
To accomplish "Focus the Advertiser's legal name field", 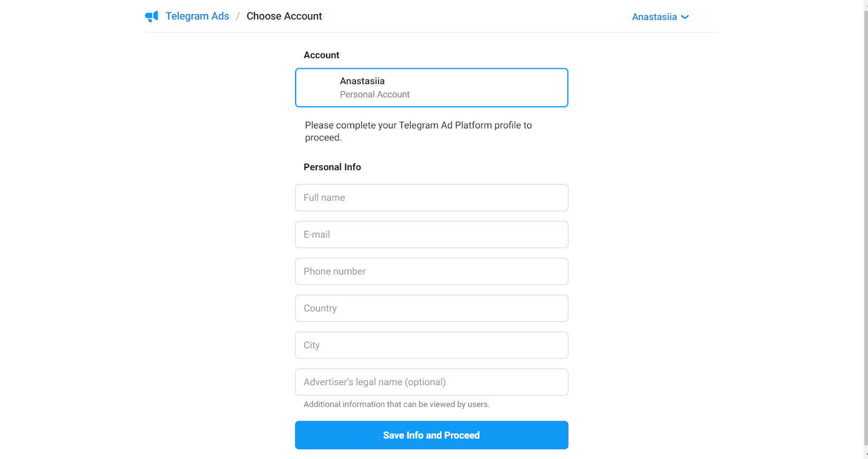I will point(431,382).
